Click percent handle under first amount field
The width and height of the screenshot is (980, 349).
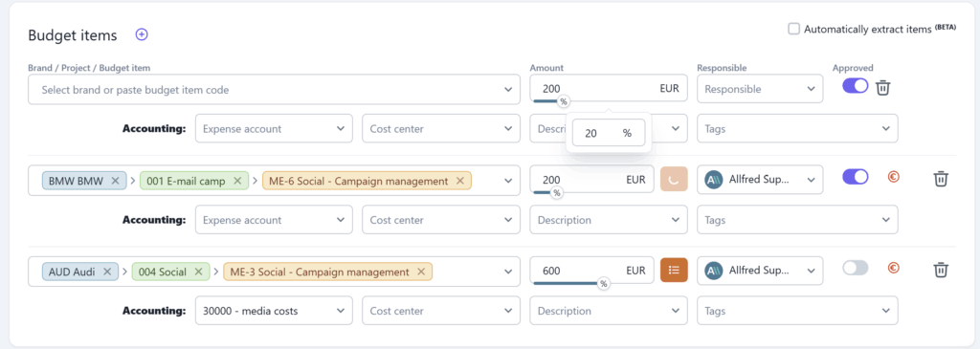(x=564, y=101)
